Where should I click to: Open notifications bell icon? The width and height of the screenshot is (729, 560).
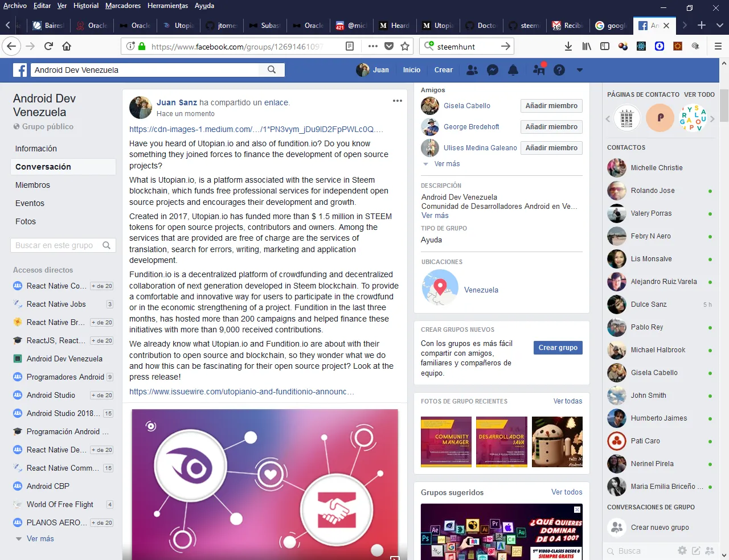point(513,70)
